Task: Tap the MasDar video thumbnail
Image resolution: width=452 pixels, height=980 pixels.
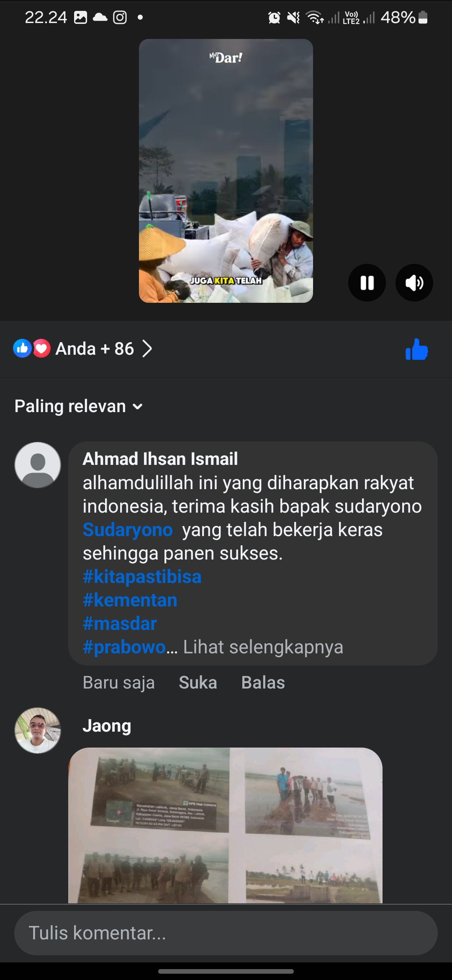Action: (x=226, y=171)
